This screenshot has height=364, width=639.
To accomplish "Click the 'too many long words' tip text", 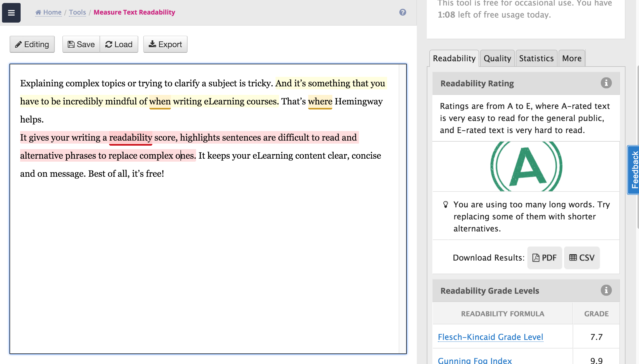I will tap(531, 216).
